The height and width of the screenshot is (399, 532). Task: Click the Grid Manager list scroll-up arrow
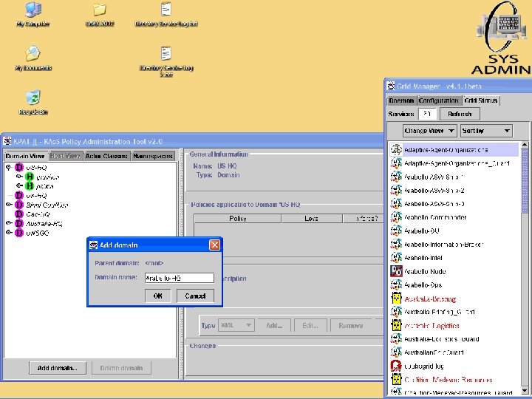click(525, 145)
